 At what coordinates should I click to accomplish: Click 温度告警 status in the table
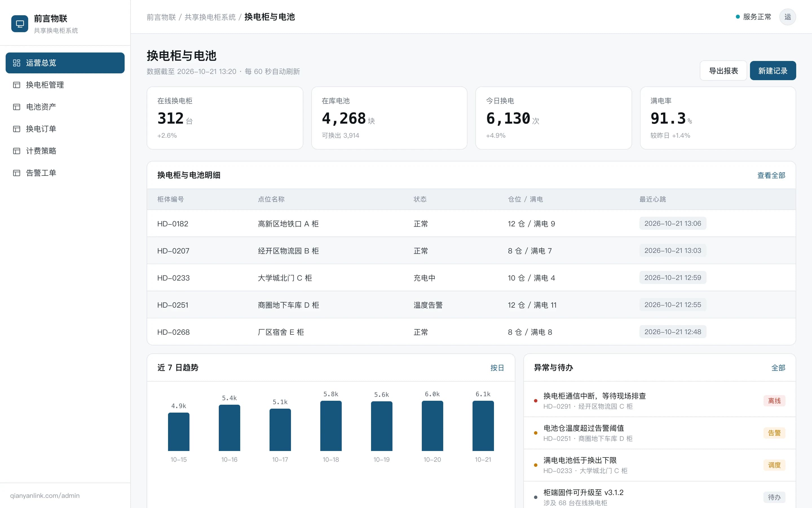click(428, 305)
